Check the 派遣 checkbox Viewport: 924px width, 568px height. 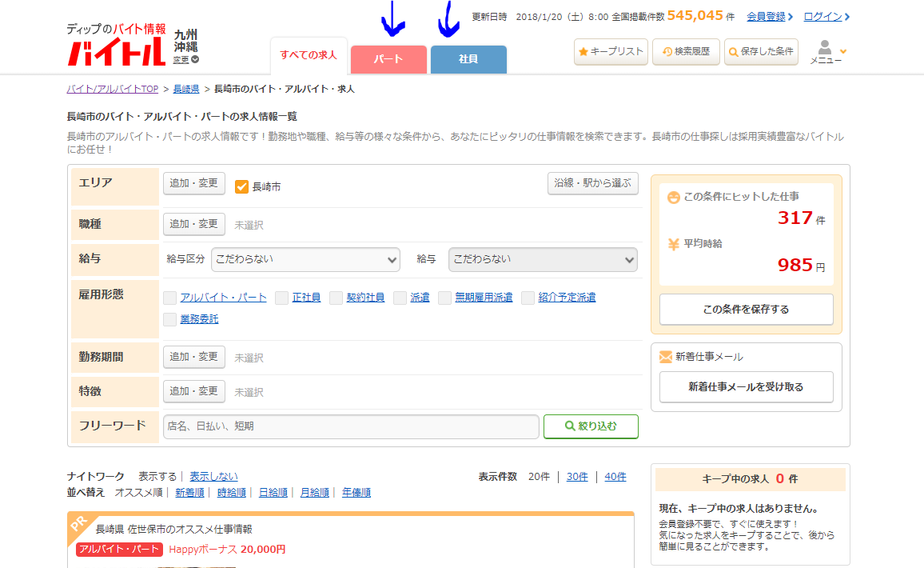[400, 298]
